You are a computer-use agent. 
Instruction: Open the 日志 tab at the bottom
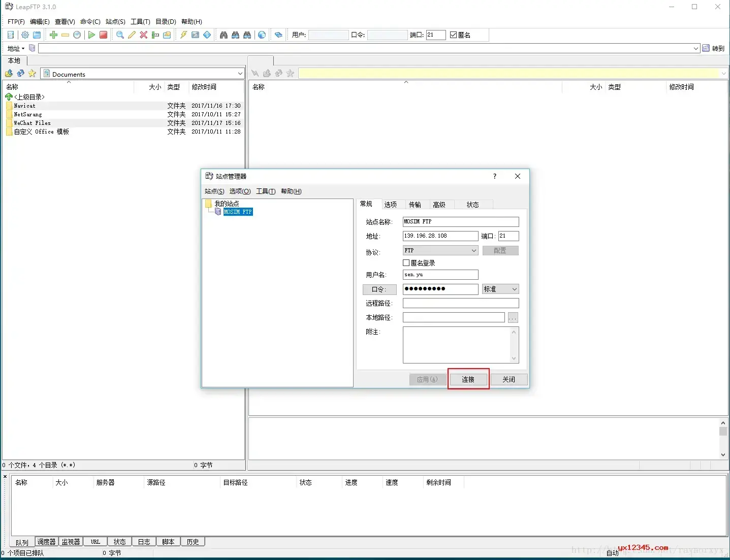coord(144,542)
